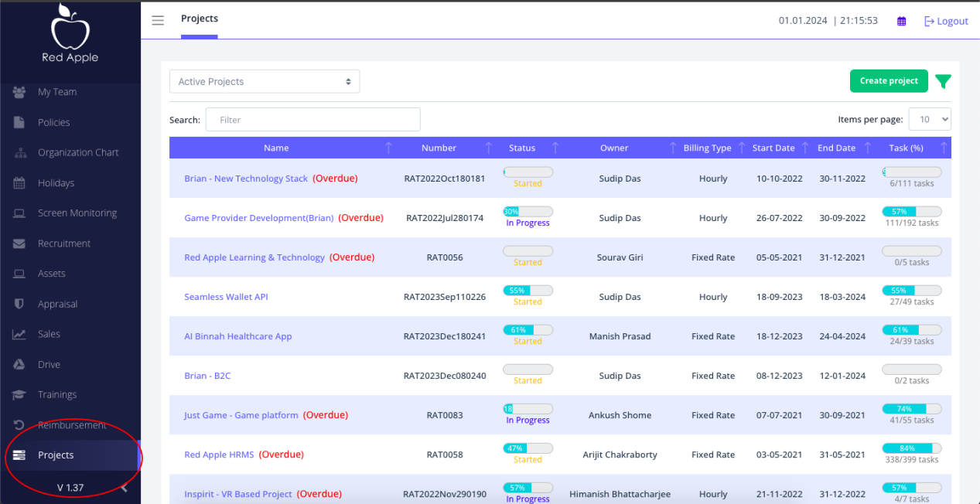Image resolution: width=980 pixels, height=504 pixels.
Task: Open Organization Chart menu item
Action: click(x=78, y=152)
